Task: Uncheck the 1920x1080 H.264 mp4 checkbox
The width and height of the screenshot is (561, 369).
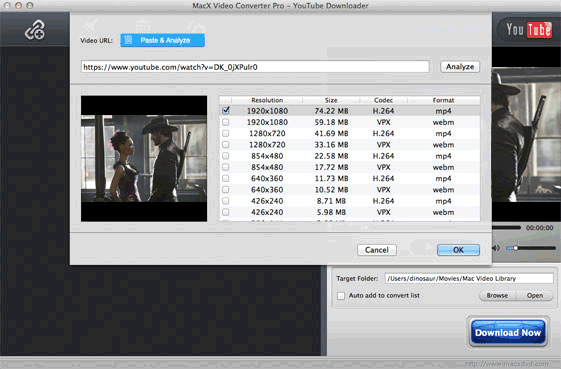Action: 226,111
